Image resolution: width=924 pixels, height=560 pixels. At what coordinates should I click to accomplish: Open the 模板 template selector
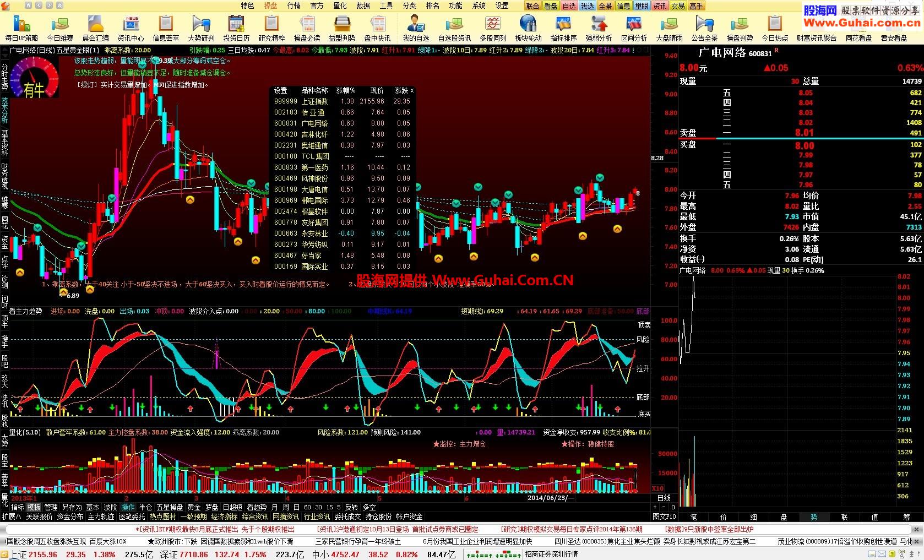click(34, 507)
